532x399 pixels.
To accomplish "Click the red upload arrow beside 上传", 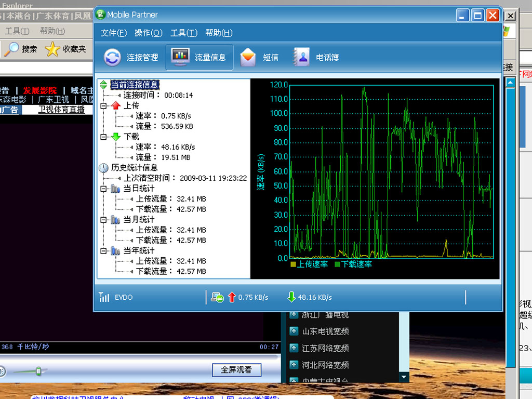I will (x=116, y=105).
